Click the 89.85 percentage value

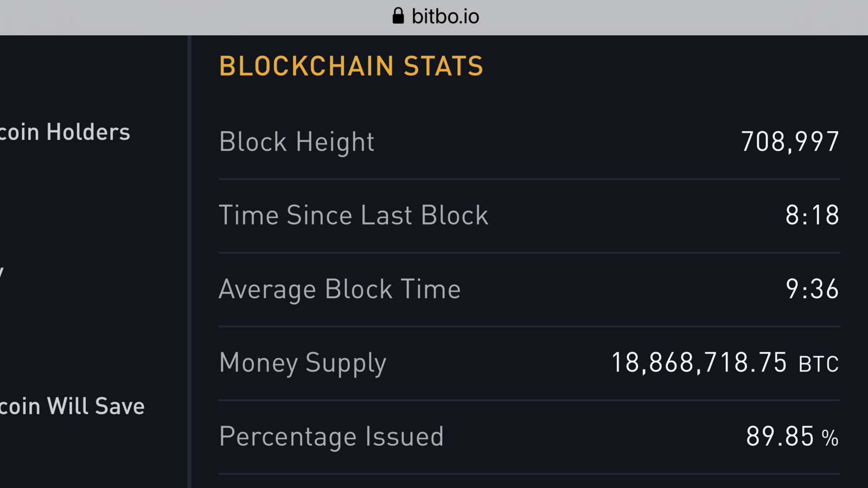tap(780, 436)
